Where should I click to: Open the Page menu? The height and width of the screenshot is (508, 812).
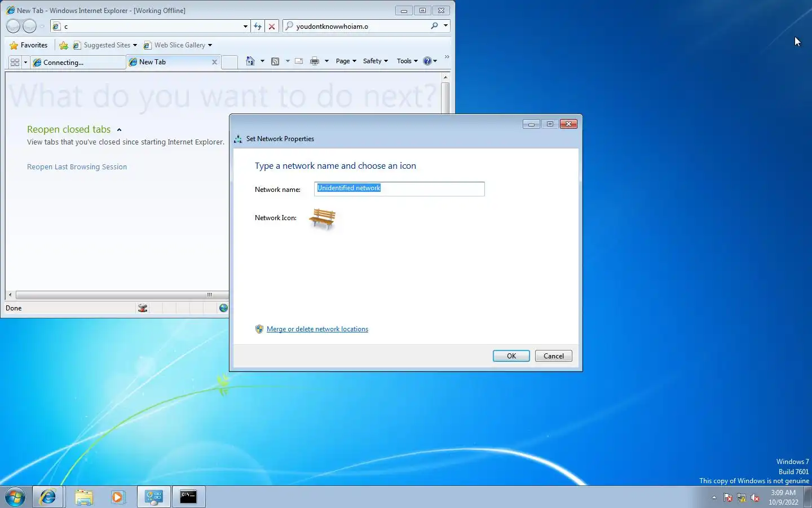(x=346, y=61)
